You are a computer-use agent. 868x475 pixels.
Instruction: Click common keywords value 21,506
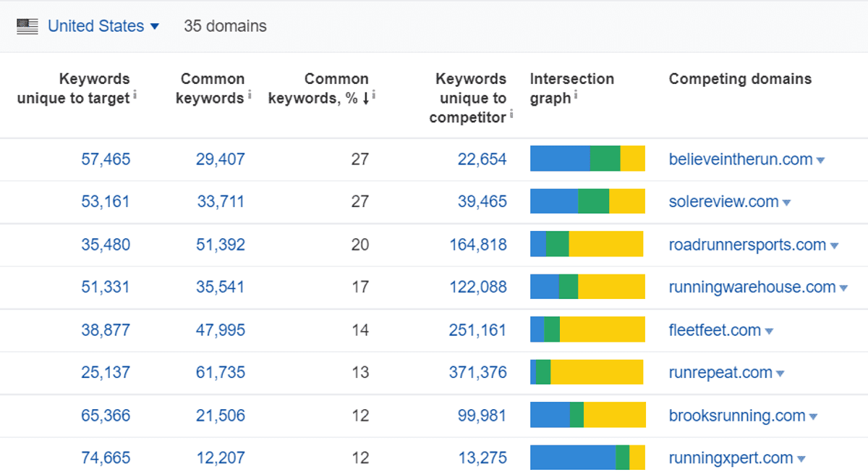(x=220, y=416)
